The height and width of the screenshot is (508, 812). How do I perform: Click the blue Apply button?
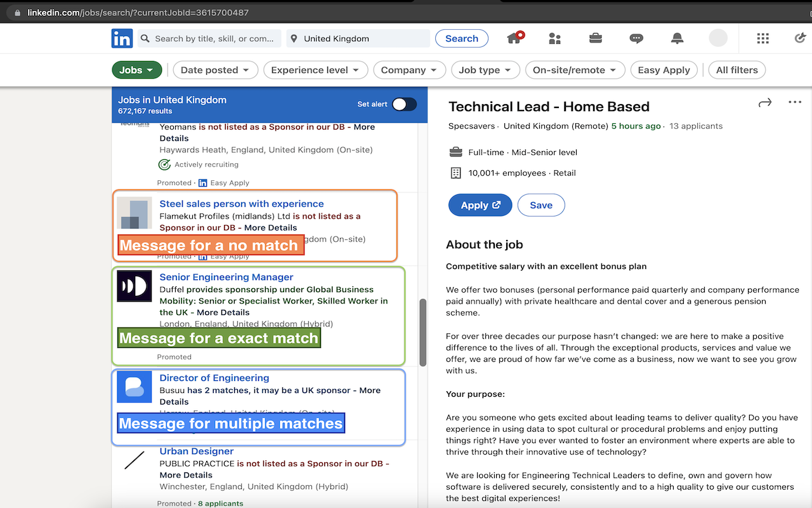click(x=480, y=205)
